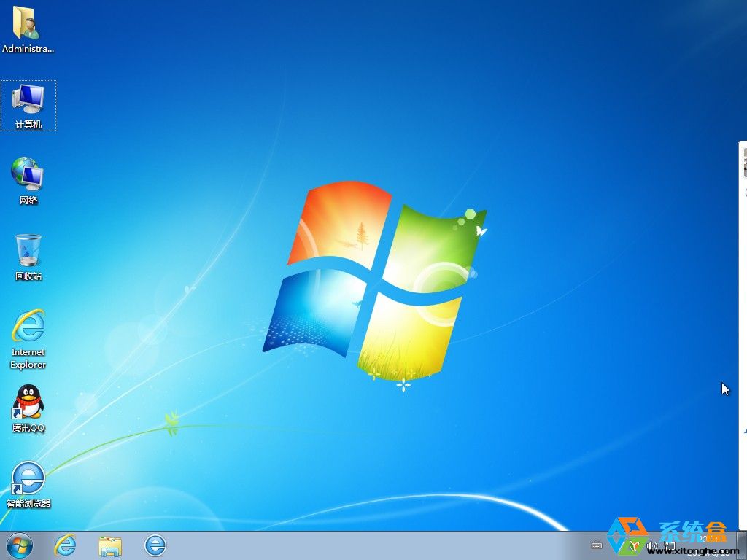
Task: Select the 计算机 desktop icon
Action: (x=28, y=106)
